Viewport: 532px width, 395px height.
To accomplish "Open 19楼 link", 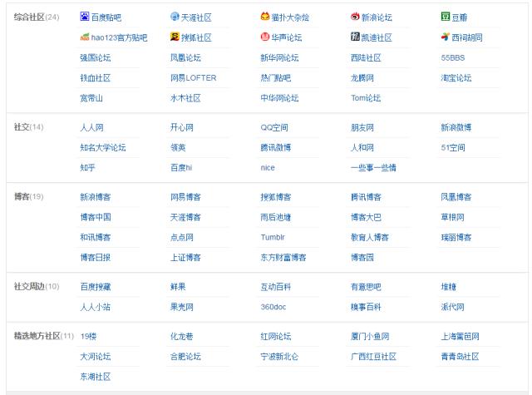I will pyautogui.click(x=89, y=337).
